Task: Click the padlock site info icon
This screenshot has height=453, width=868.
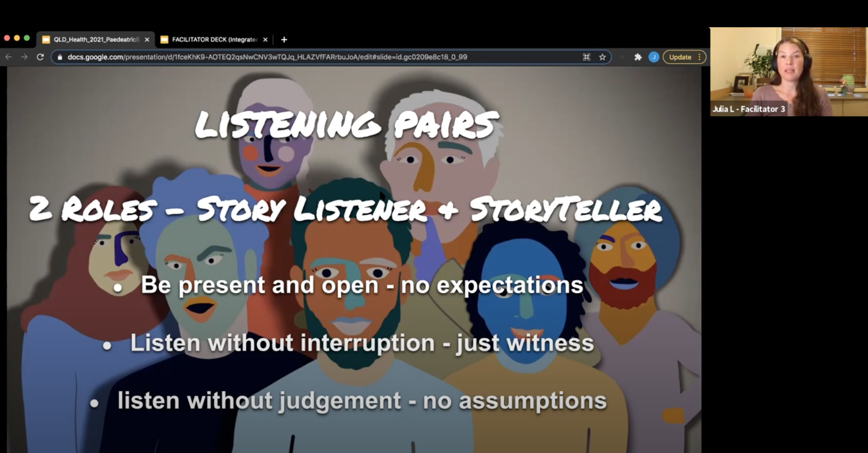Action: point(60,57)
